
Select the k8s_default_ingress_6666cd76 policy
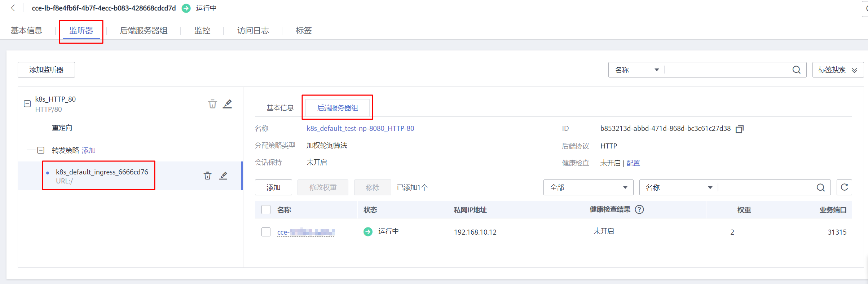point(102,176)
